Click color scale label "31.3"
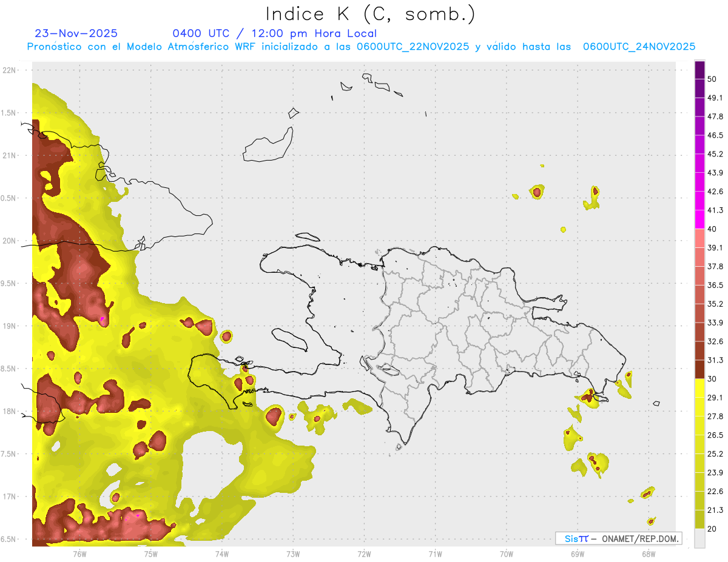This screenshot has height=562, width=728. click(x=715, y=360)
